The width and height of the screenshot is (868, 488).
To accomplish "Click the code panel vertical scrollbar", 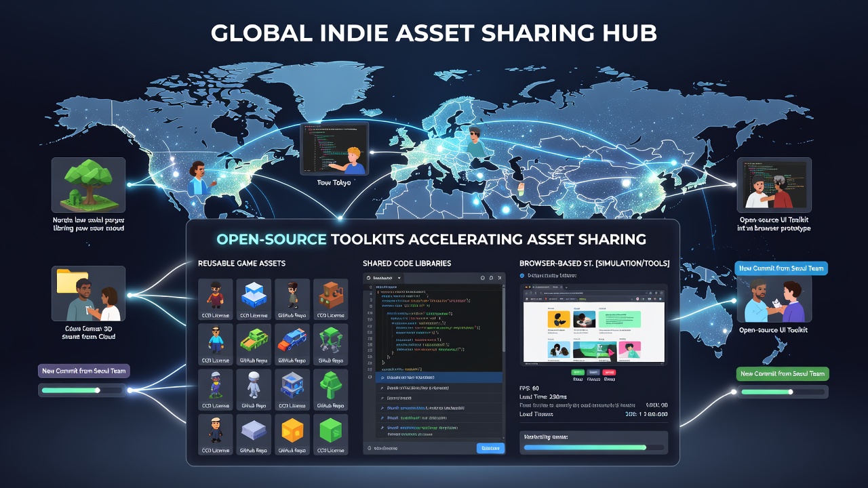I will 504,319.
